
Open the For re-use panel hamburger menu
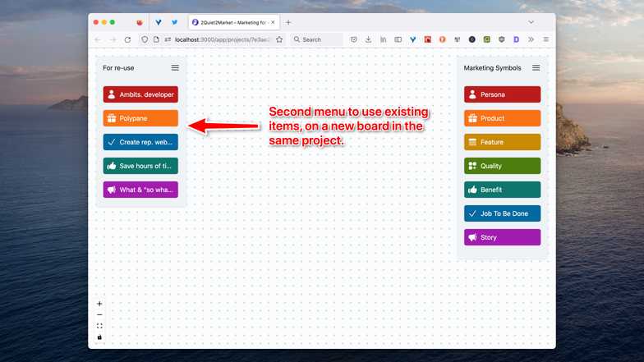175,68
